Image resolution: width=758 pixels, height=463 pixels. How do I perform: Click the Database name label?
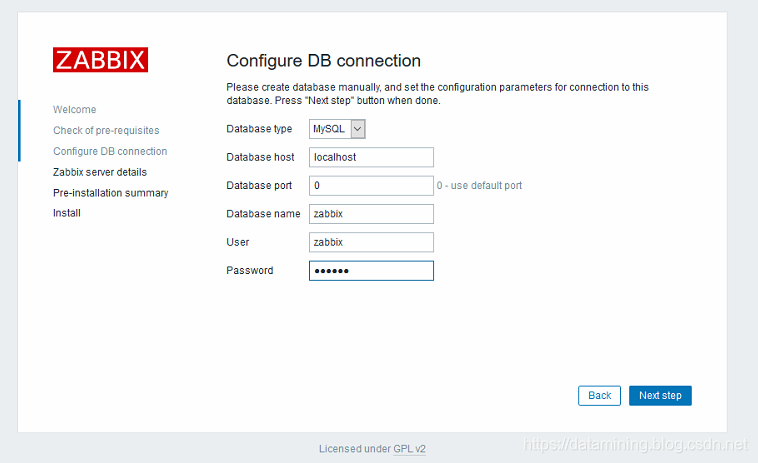[263, 214]
